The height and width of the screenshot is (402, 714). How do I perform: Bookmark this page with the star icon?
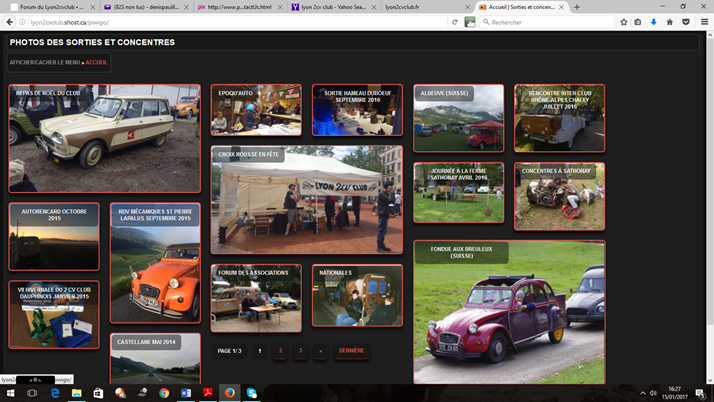[623, 21]
